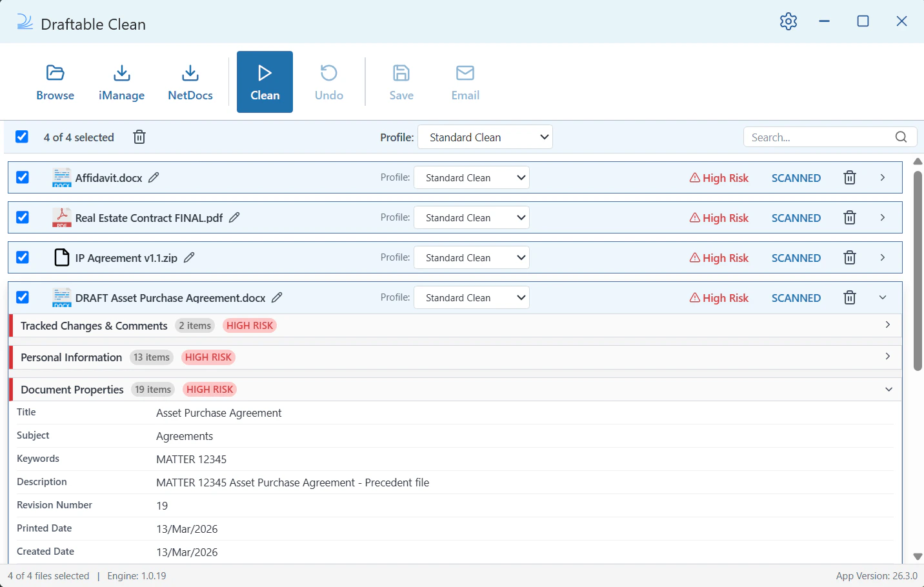Click the search magnifier icon
Image resolution: width=924 pixels, height=587 pixels.
(901, 137)
